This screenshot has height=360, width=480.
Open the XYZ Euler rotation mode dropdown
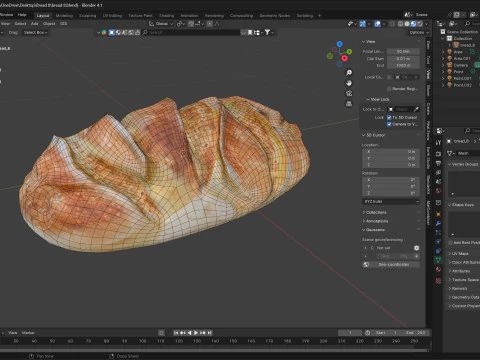point(391,202)
